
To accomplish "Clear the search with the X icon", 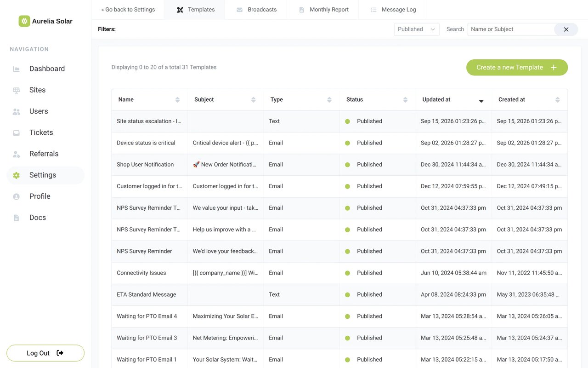I will coord(566,29).
